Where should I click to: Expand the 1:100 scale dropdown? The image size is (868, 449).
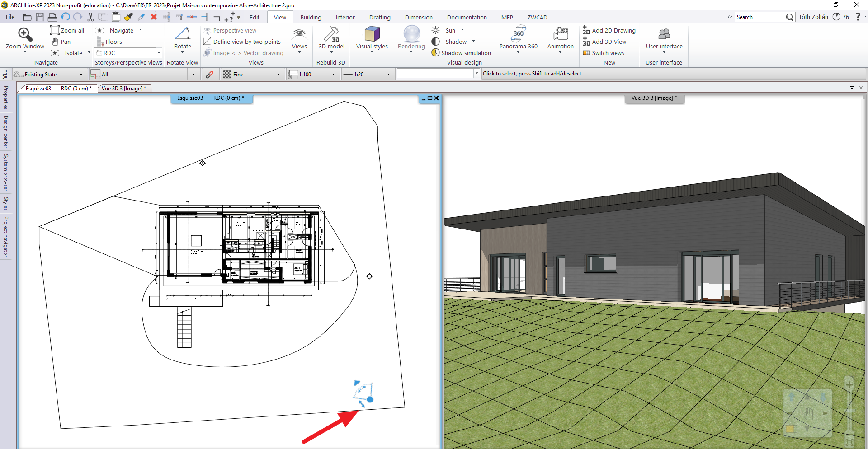pos(333,75)
